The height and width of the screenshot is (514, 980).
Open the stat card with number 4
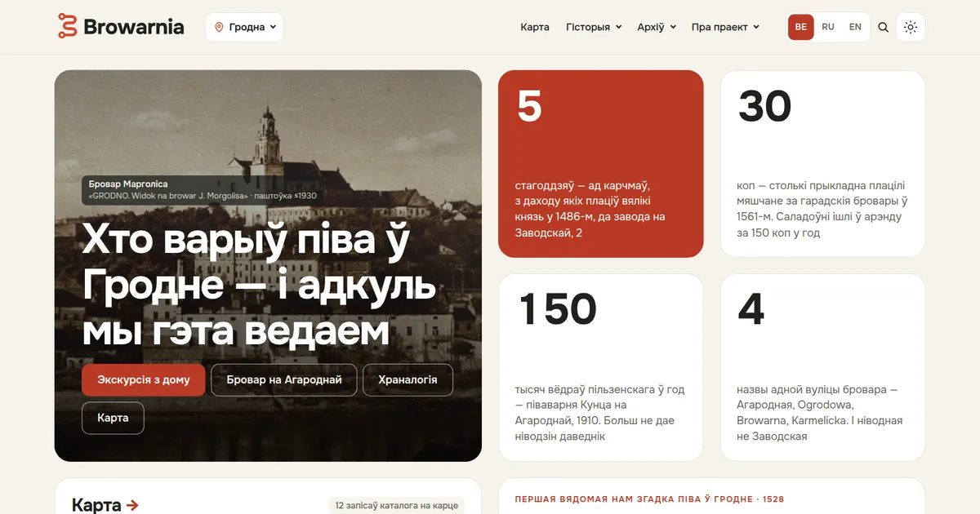822,367
